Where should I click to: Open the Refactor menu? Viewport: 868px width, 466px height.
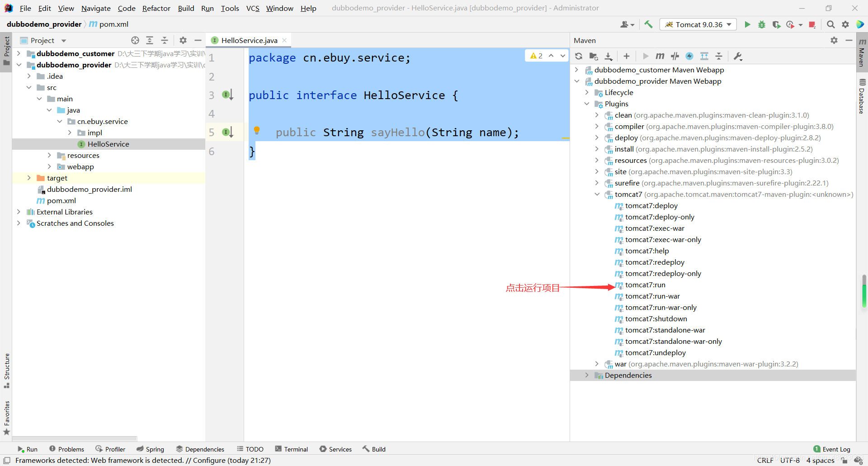click(x=156, y=8)
